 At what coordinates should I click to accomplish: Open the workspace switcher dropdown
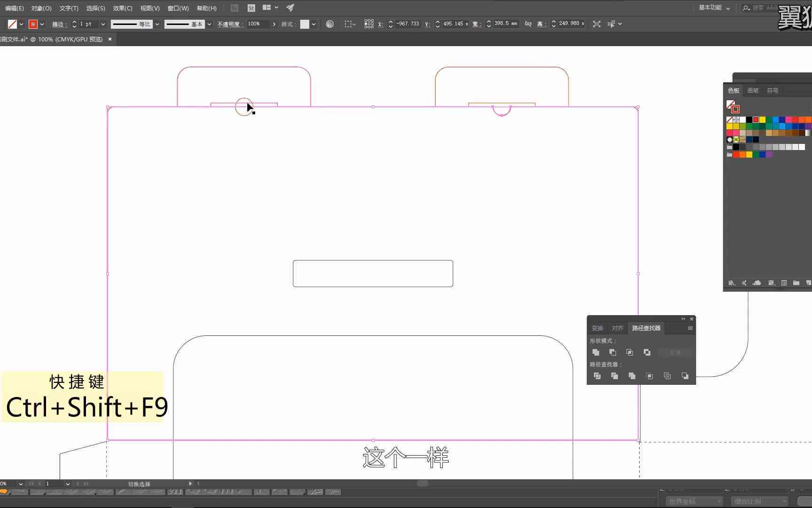(x=714, y=8)
